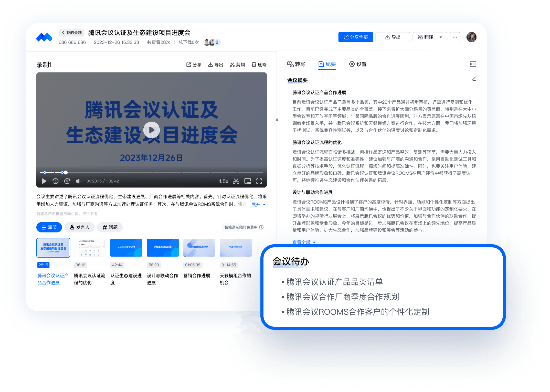Screen dimensions: 550x392
Task: Click chapter title 腾讯会议认证产品合作进展
Action: tap(53, 279)
